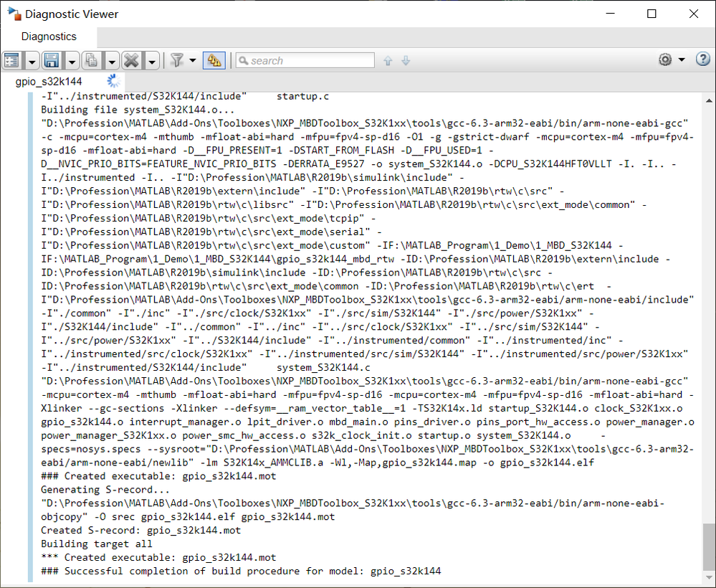Close the Diagnostic Viewer window

point(694,14)
